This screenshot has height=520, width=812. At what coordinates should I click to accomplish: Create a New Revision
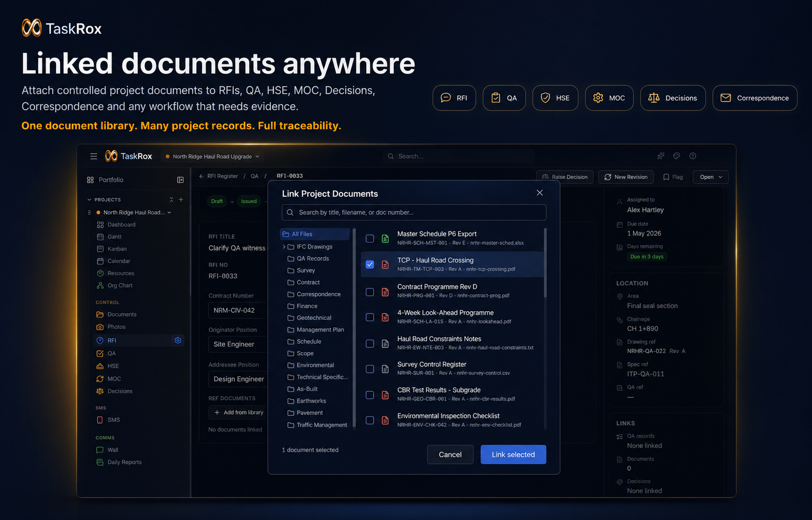(626, 177)
